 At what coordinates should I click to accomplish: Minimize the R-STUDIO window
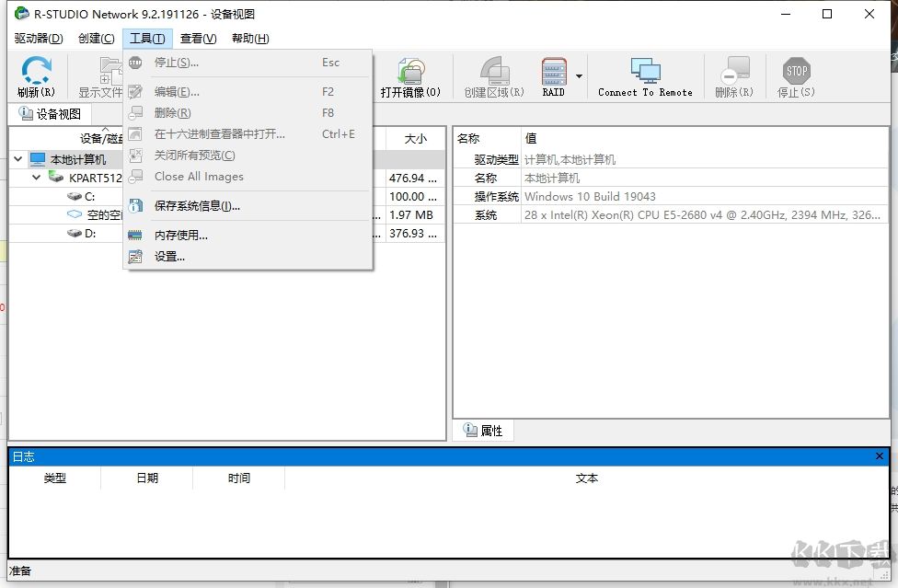point(786,14)
